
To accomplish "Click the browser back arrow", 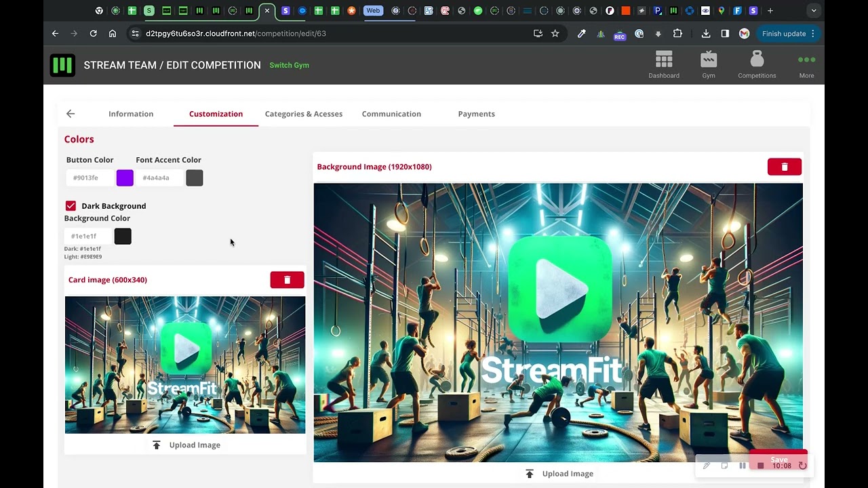I will click(x=56, y=33).
